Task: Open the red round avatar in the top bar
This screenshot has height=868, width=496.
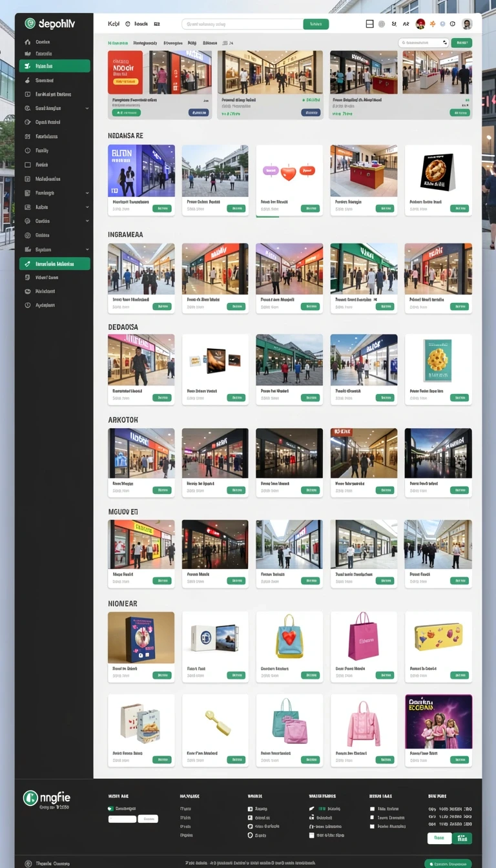Action: (420, 24)
